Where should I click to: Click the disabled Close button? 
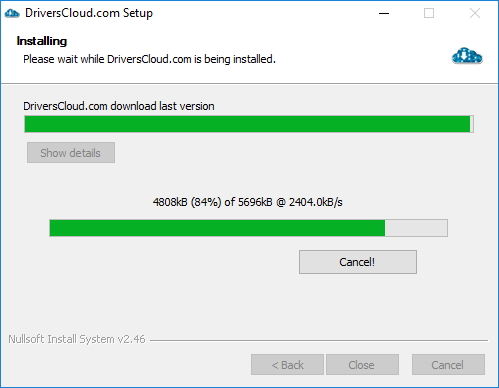[x=362, y=365]
